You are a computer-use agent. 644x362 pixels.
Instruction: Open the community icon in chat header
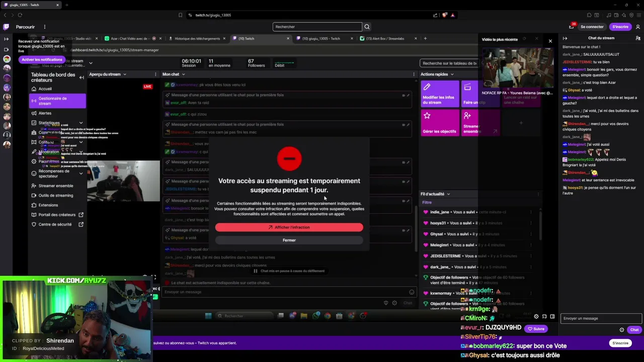[x=638, y=38]
